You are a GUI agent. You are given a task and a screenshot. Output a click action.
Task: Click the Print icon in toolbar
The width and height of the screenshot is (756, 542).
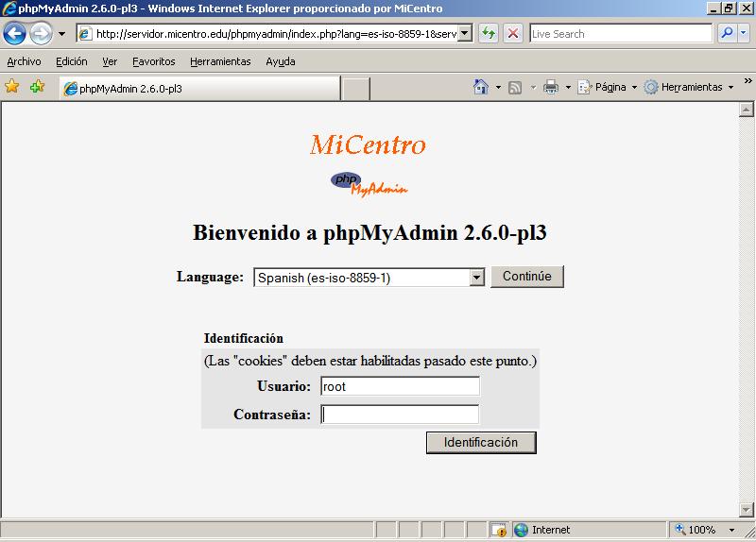point(551,87)
